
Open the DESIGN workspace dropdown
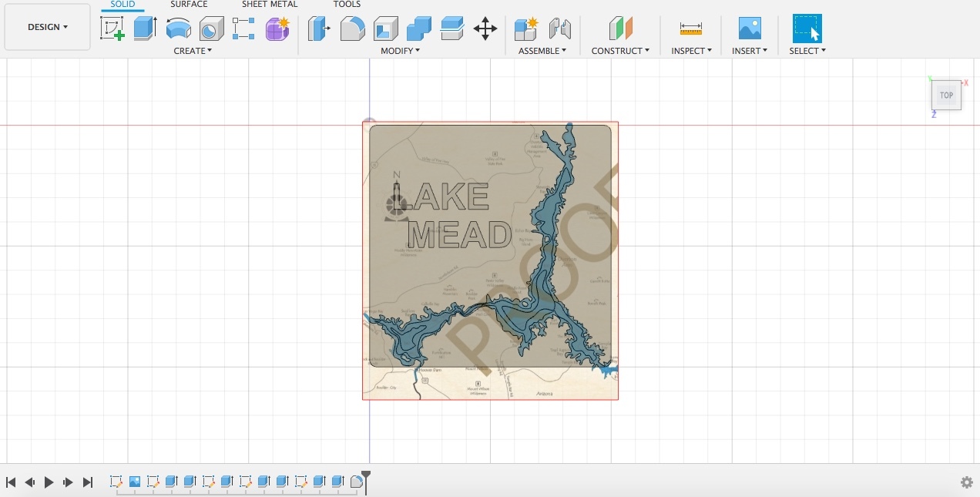tap(47, 27)
